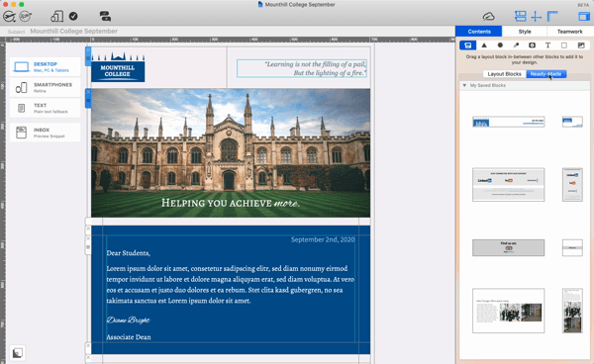Screen dimensions: 594x364
Task: Delete the hero image block with X
Action: coord(88,92)
